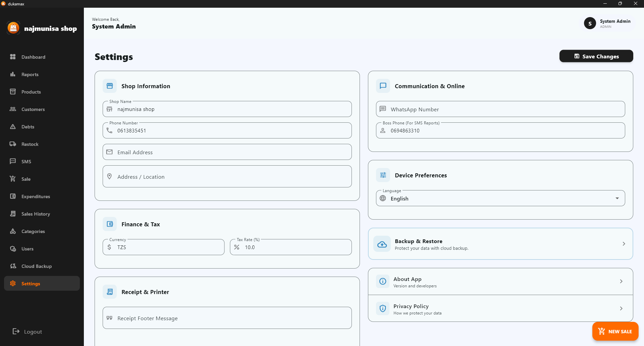
Task: Select the Expenditures menu item
Action: [42, 196]
